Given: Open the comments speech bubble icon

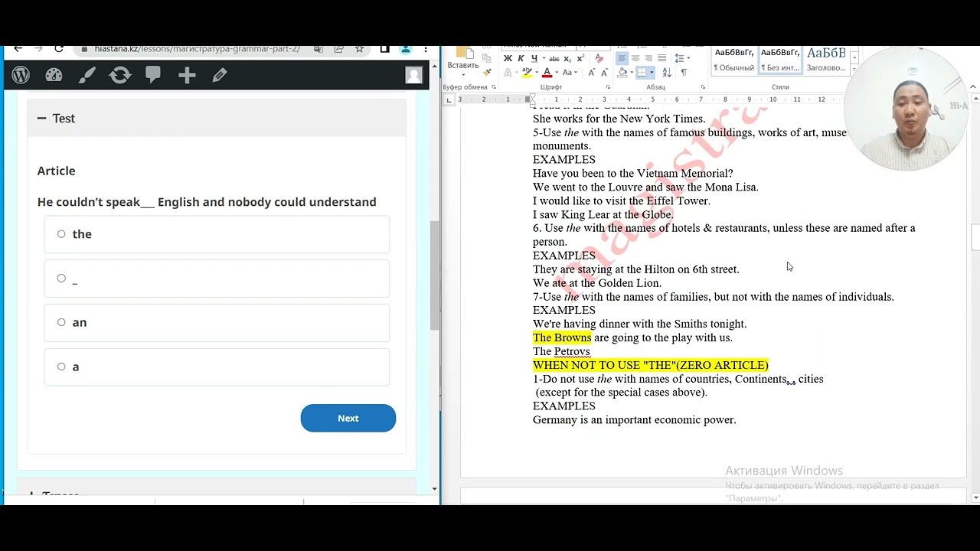Looking at the screenshot, I should pyautogui.click(x=153, y=75).
